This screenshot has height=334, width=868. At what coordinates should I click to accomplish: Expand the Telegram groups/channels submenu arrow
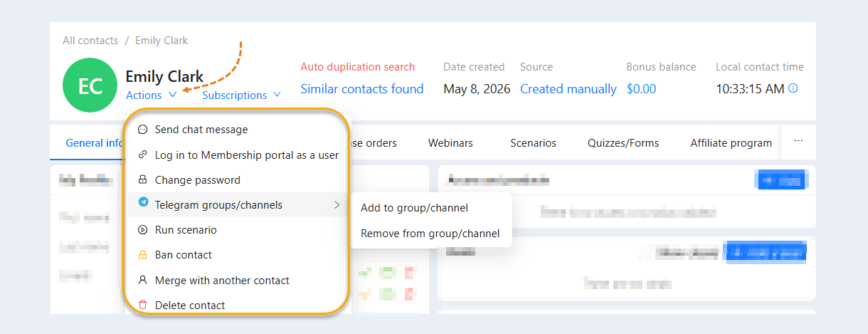click(337, 205)
